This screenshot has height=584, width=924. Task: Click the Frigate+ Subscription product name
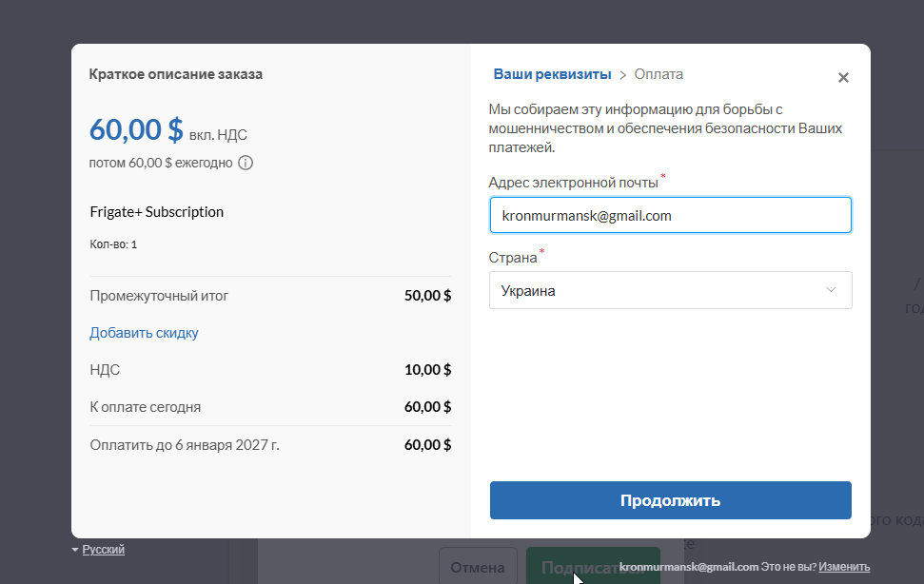[x=157, y=212]
